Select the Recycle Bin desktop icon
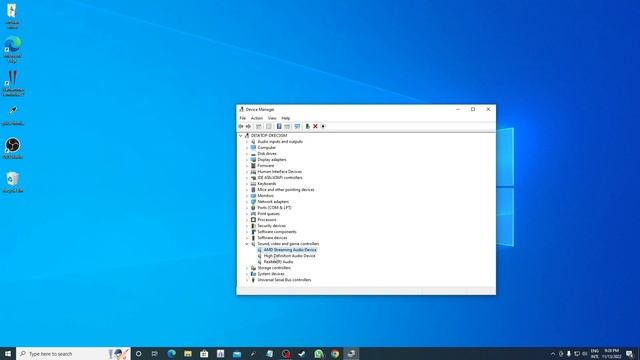Viewport: 640px width, 360px height. click(x=13, y=182)
